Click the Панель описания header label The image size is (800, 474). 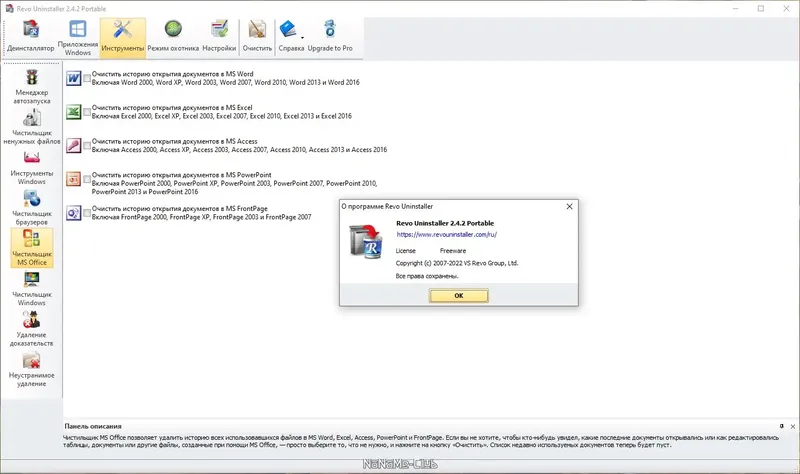93,426
